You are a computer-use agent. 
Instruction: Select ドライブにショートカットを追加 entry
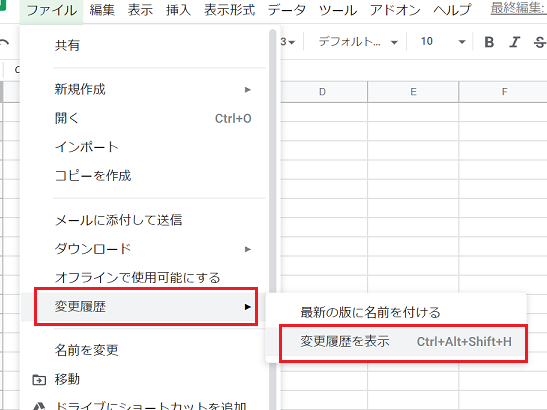[145, 405]
